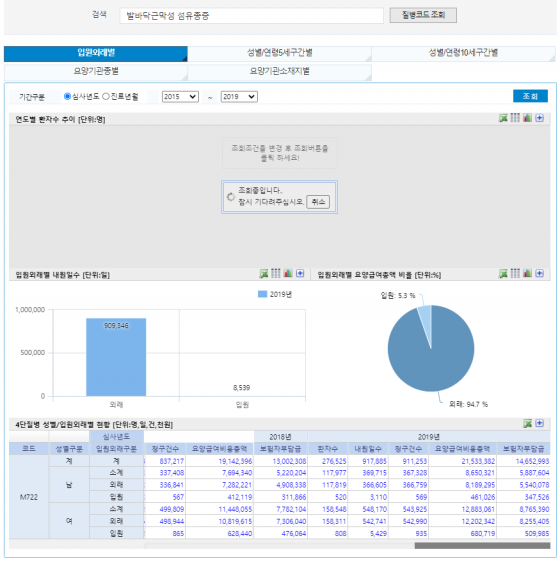
Task: Click the blue 조회 button
Action: click(530, 96)
